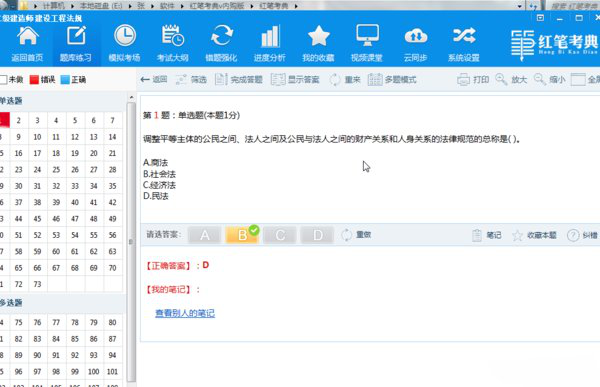This screenshot has height=387, width=600.
Task: Click 重来 restart in the toolbar
Action: [345, 80]
